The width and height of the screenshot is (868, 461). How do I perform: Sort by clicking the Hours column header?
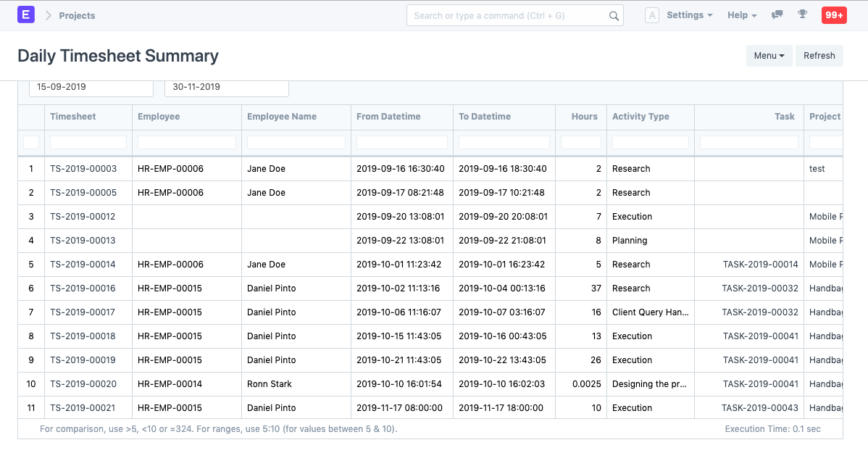pyautogui.click(x=584, y=117)
